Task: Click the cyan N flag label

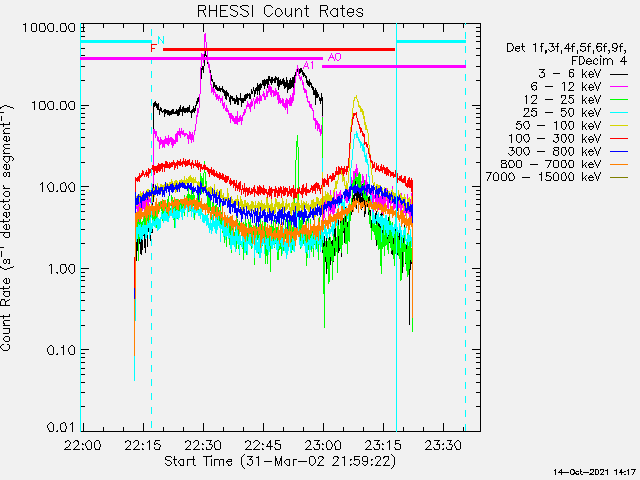Action: tap(161, 40)
